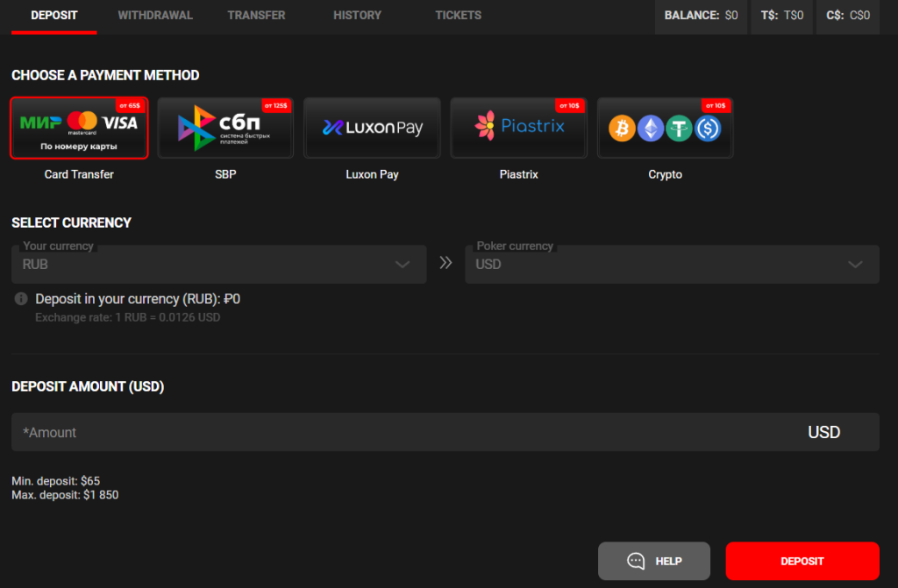Click the Exchange rate 1 RUB text

(128, 317)
